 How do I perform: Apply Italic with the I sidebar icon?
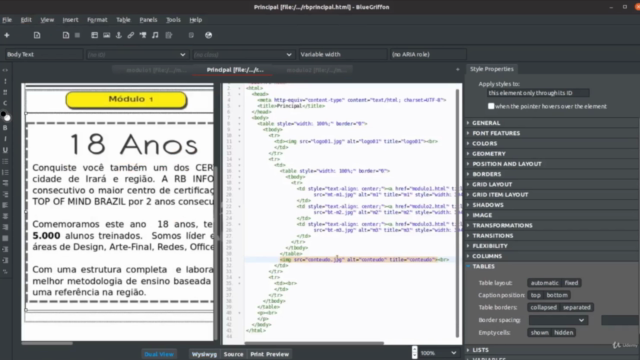5,139
